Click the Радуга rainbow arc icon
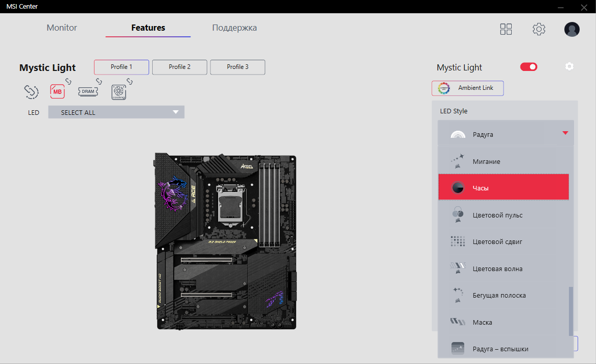 [x=458, y=134]
